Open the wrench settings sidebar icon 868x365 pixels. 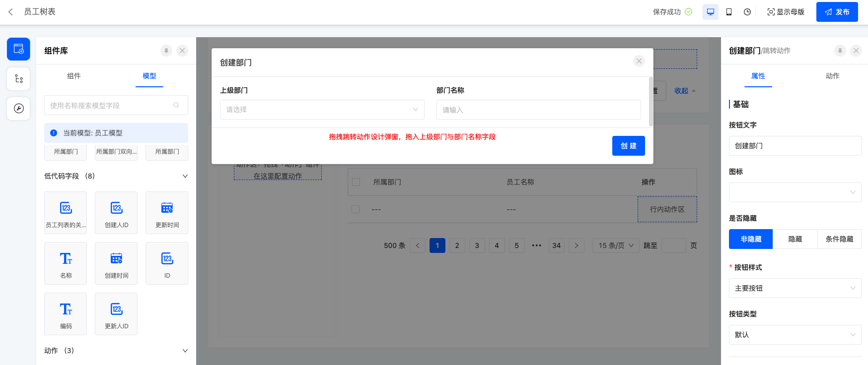18,109
